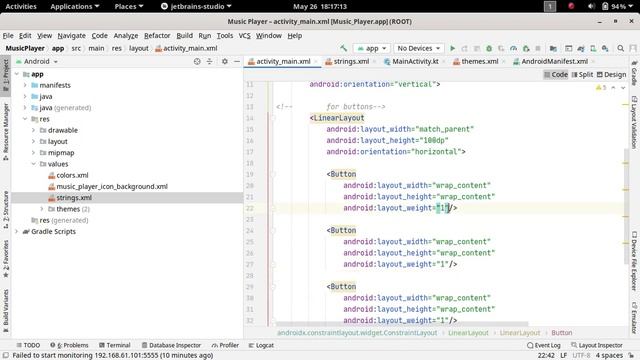The width and height of the screenshot is (640, 360).
Task: Click the Device File Explorer run configuration folder icon
Action: click(553, 48)
